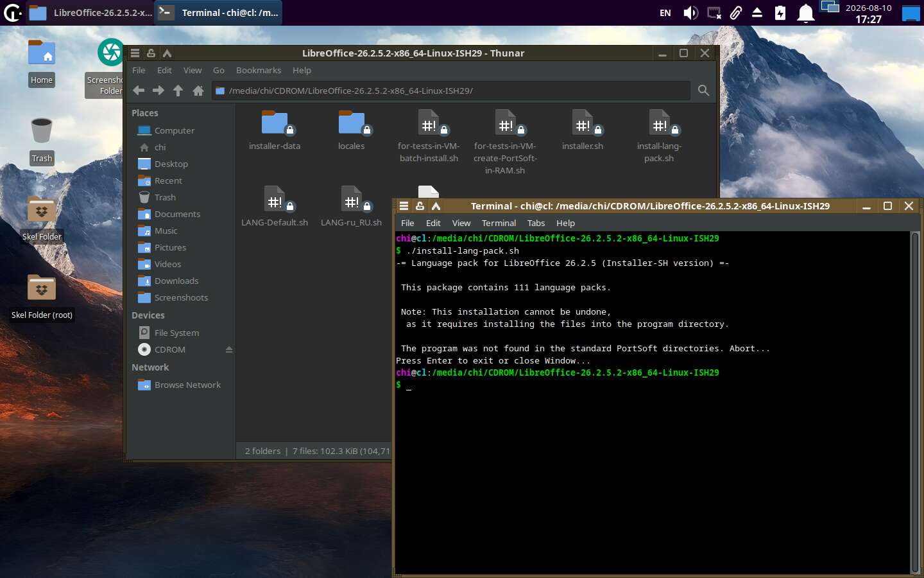Image resolution: width=924 pixels, height=578 pixels.
Task: Select the Trash icon on desktop
Action: click(42, 130)
